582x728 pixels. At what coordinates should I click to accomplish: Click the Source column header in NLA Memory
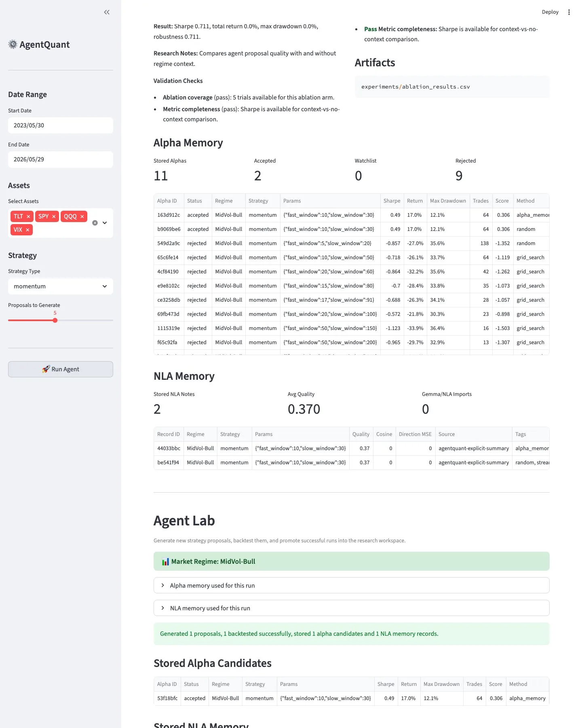474,434
